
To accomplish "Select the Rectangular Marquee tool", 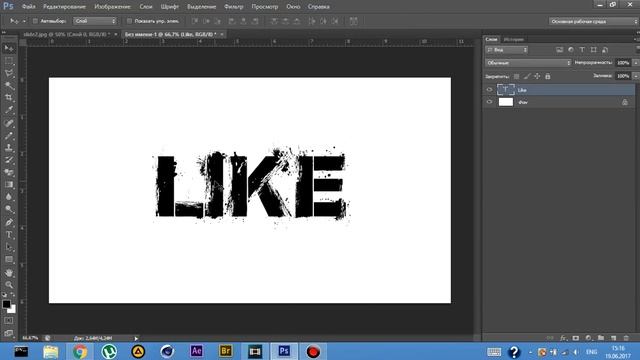I will 9,61.
